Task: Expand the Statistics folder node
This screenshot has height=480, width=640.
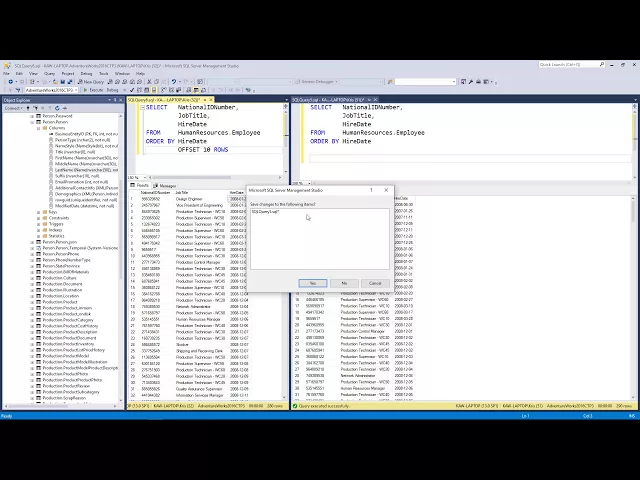Action: pyautogui.click(x=39, y=236)
